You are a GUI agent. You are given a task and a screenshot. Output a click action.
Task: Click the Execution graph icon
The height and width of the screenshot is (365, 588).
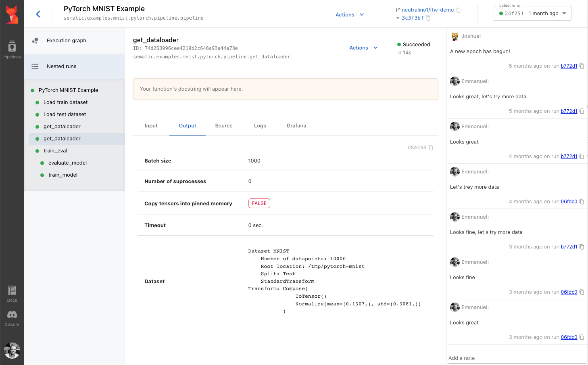coord(35,40)
